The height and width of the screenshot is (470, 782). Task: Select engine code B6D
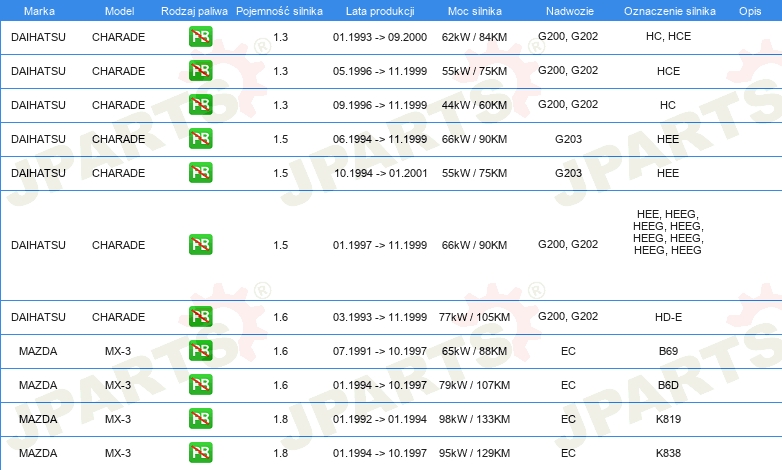click(668, 385)
